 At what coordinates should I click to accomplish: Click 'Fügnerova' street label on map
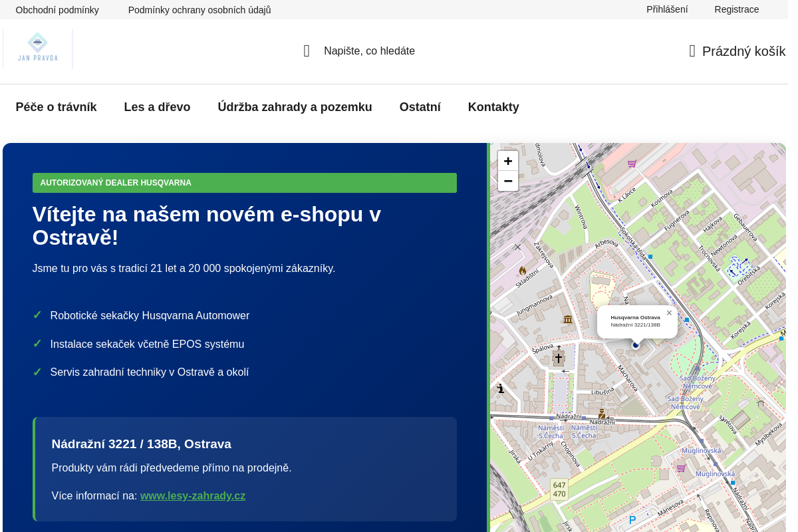pos(676,219)
